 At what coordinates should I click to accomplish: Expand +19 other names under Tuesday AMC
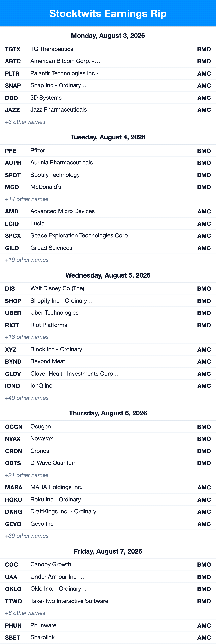(27, 260)
